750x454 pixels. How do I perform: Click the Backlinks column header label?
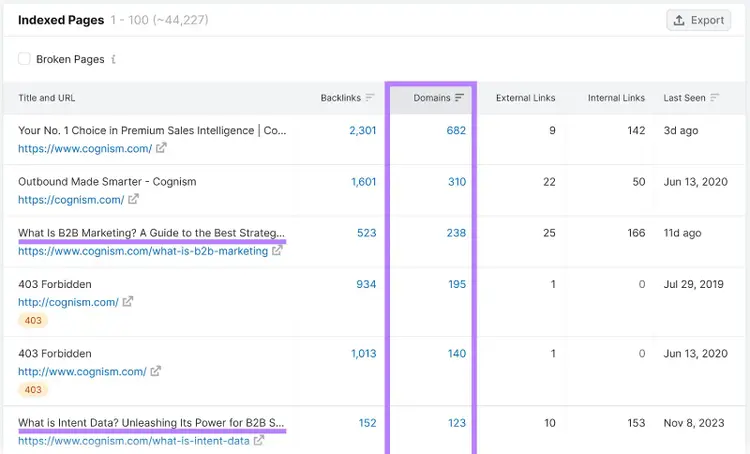click(x=341, y=98)
